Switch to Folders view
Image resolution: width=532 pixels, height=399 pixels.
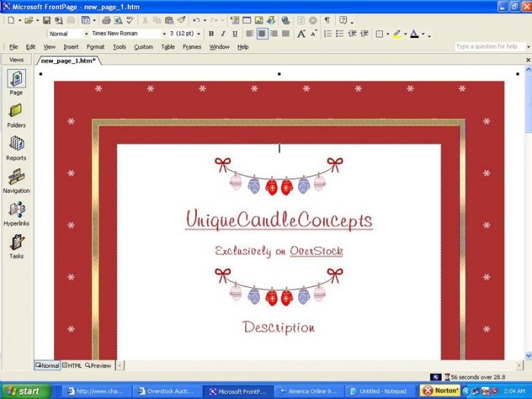[x=16, y=116]
